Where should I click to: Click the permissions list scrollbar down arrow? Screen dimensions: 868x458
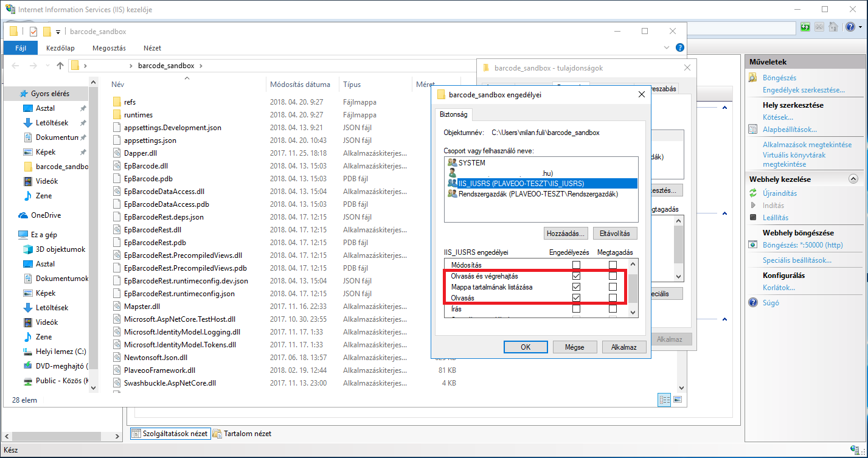pyautogui.click(x=633, y=312)
